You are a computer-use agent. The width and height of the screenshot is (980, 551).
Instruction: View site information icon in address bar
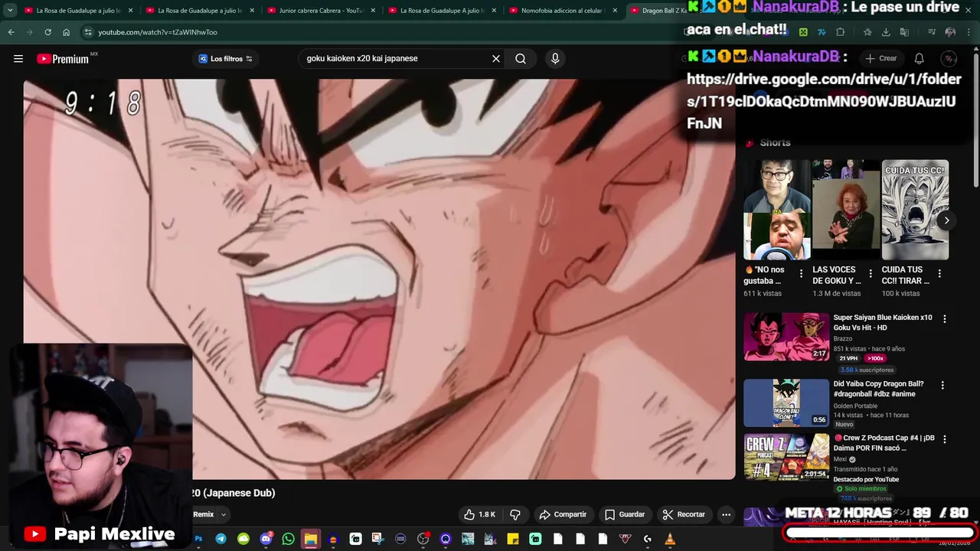click(x=88, y=32)
